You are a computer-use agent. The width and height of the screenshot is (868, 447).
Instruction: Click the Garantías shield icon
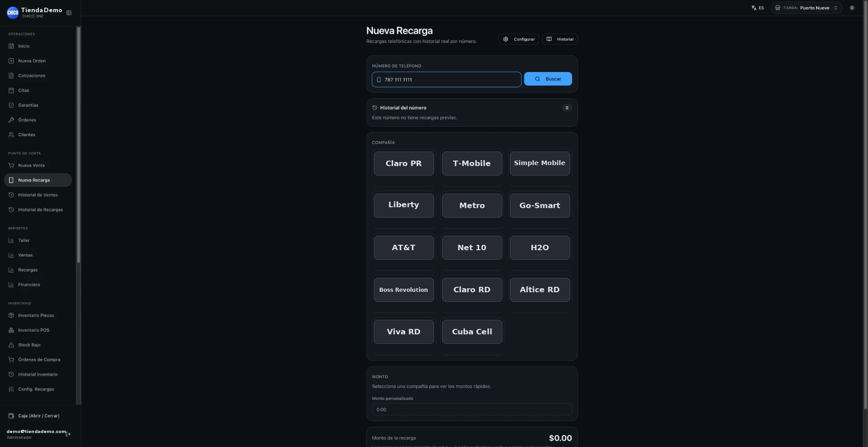[11, 105]
